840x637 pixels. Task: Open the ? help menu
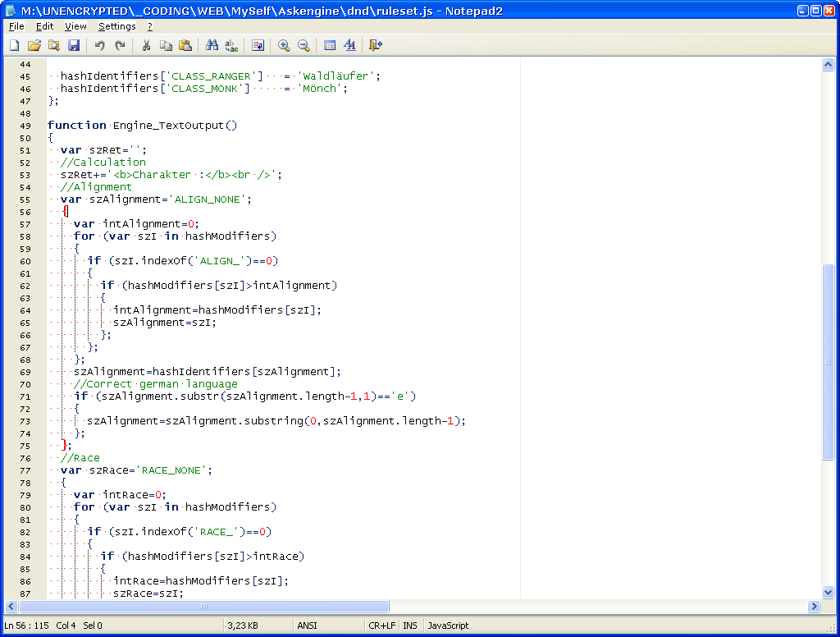tap(150, 26)
